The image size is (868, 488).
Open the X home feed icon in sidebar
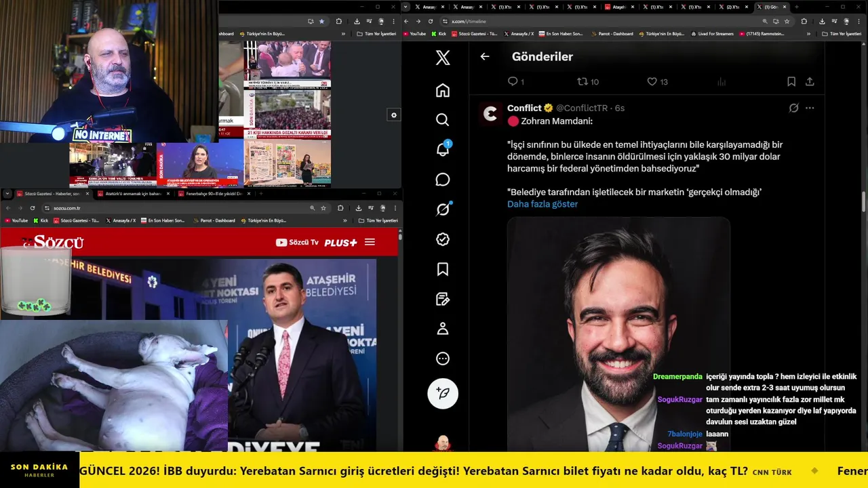coord(443,90)
